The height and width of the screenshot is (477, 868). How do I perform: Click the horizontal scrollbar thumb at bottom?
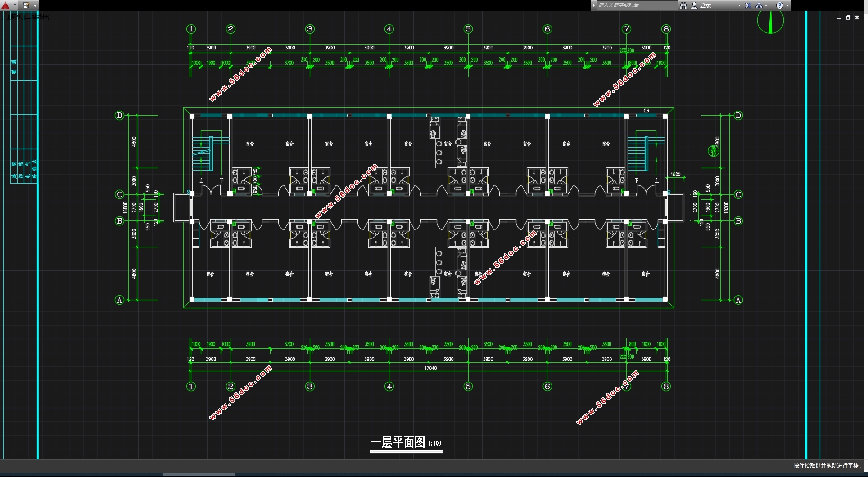[198, 474]
